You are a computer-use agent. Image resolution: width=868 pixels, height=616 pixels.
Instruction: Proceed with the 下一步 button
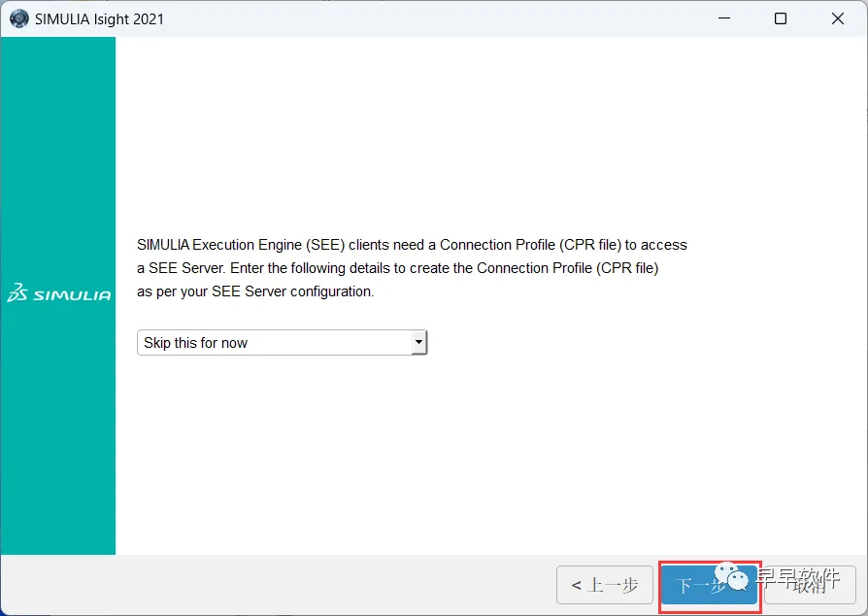click(709, 585)
